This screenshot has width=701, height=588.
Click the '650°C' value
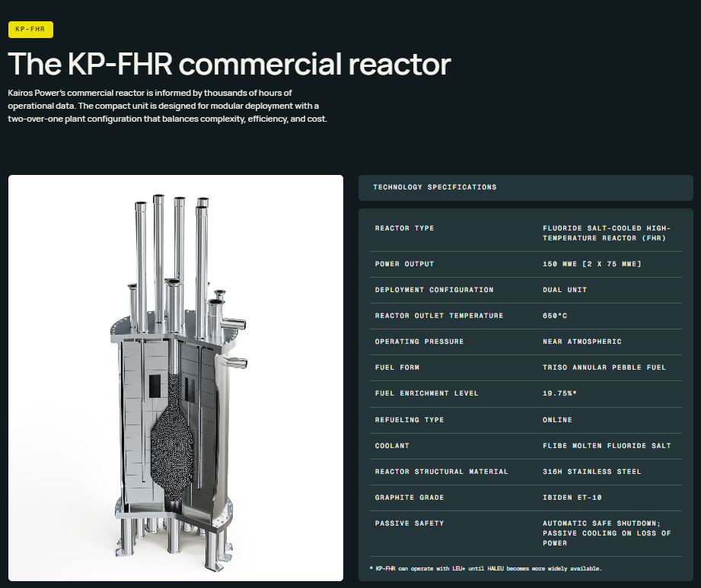tap(555, 316)
